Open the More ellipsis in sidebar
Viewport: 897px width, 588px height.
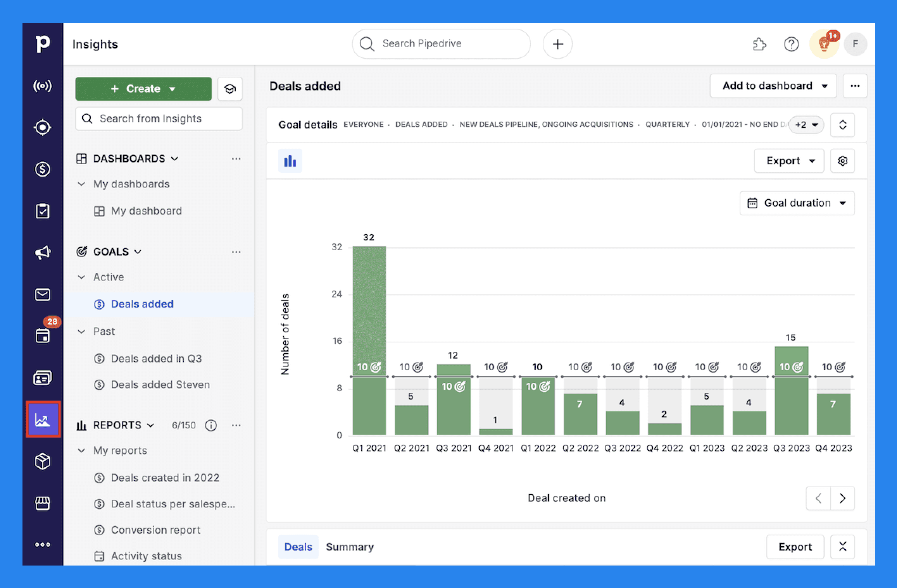[x=43, y=545]
